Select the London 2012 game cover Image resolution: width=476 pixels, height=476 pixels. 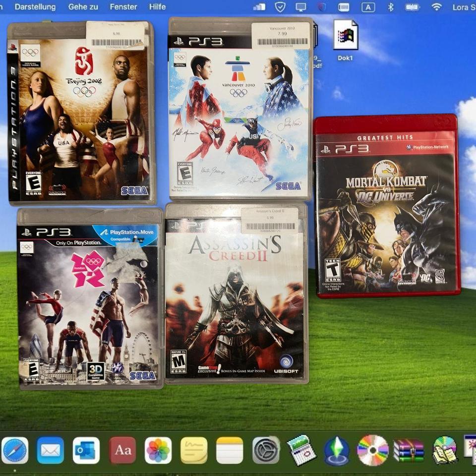[x=90, y=298]
